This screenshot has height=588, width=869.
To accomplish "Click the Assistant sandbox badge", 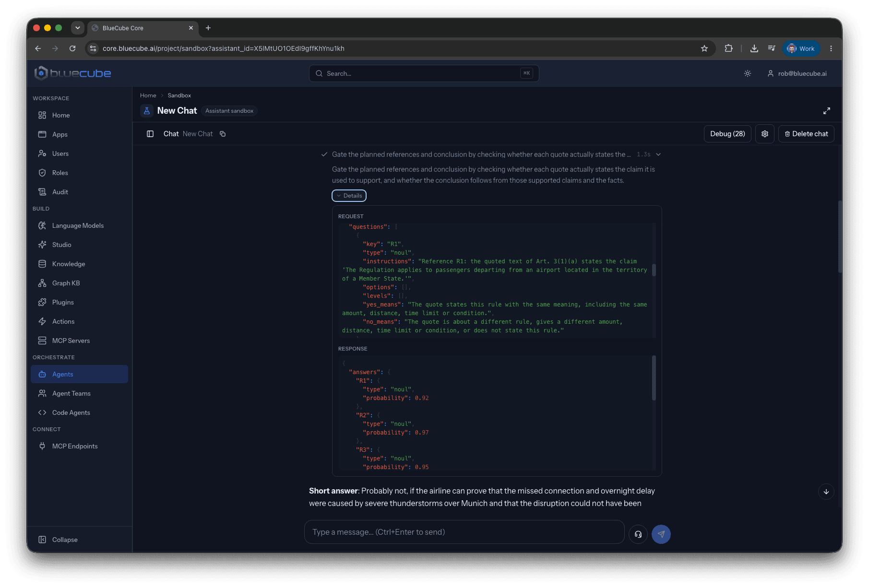I will pyautogui.click(x=229, y=111).
